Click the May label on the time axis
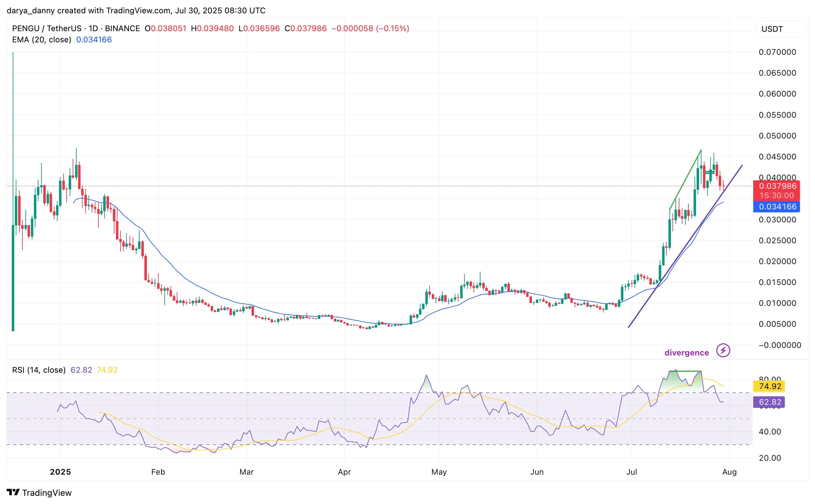815x504 pixels. pyautogui.click(x=439, y=472)
